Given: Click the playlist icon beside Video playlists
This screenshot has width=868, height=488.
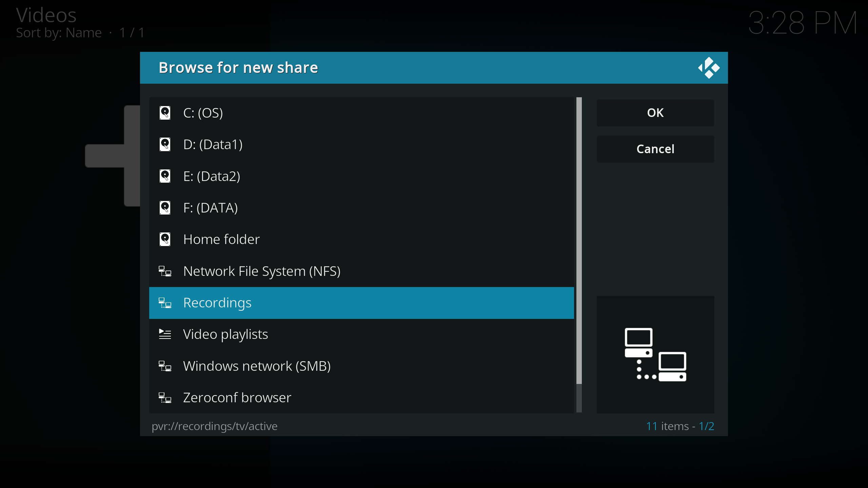Looking at the screenshot, I should click(165, 334).
